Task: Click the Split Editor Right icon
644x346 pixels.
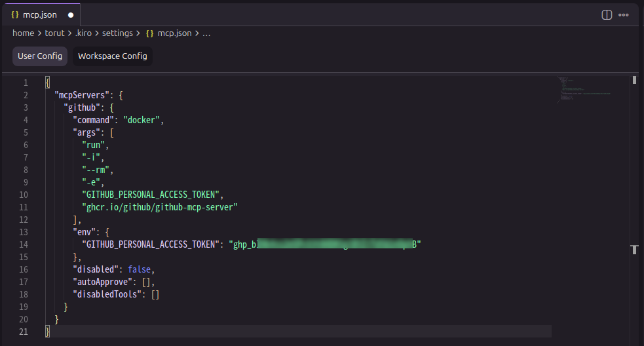Action: (607, 14)
